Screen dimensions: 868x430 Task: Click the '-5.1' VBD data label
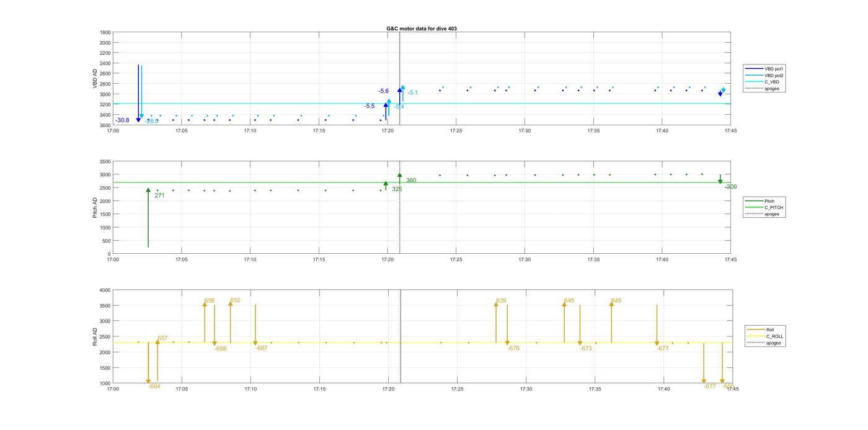coord(412,93)
